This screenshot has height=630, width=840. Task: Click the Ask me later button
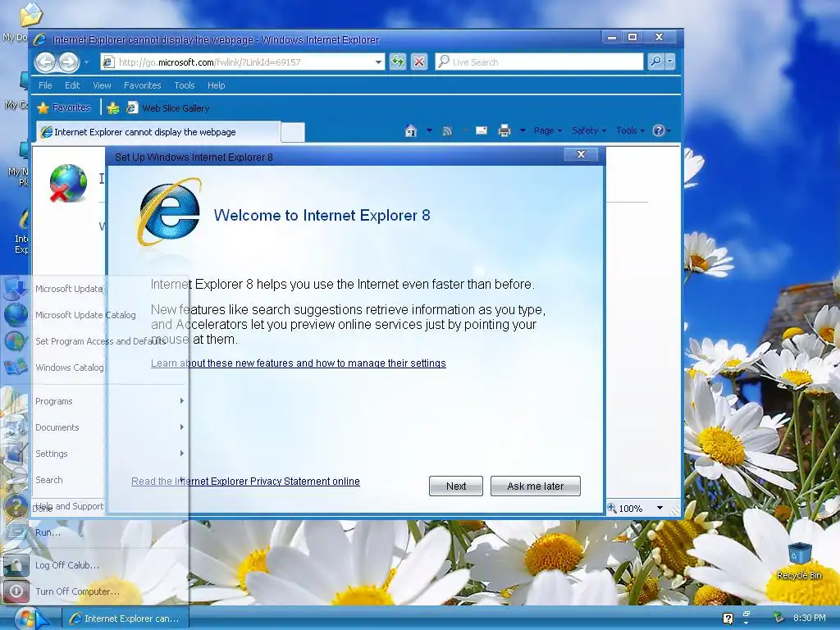(535, 486)
